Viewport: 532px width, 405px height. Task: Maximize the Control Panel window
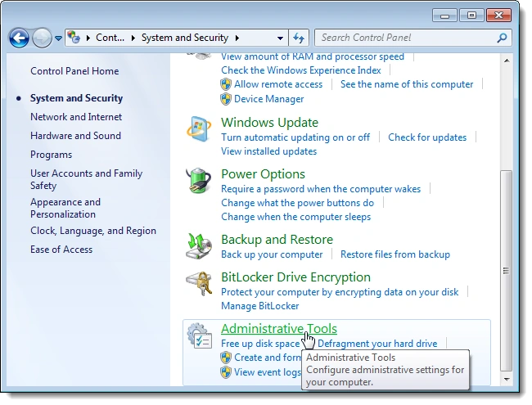(x=471, y=16)
